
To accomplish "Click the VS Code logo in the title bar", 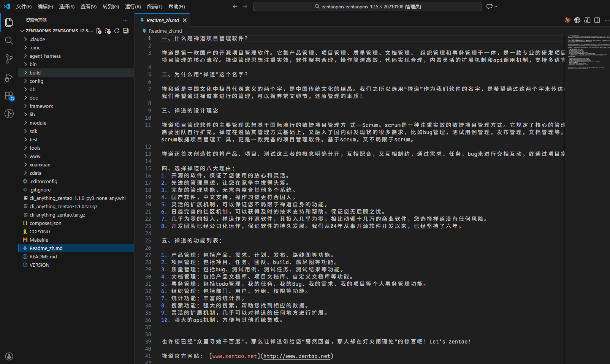I will (7, 6).
